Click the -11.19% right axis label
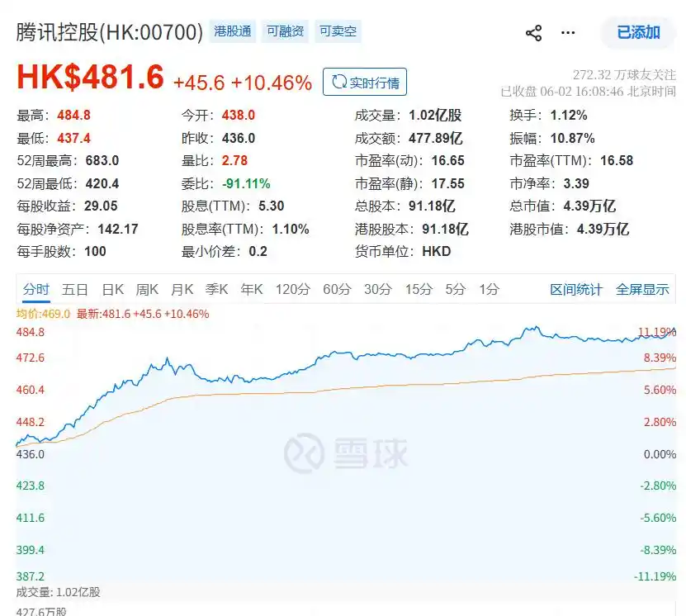 [x=655, y=576]
